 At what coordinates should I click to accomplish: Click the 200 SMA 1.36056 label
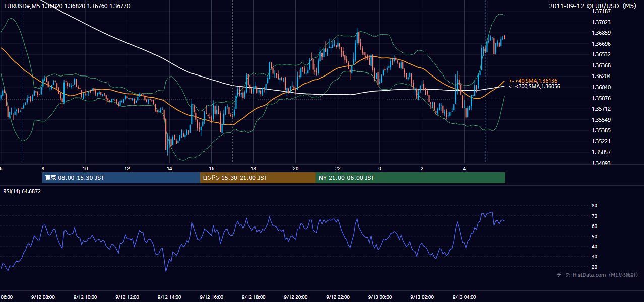pos(534,87)
